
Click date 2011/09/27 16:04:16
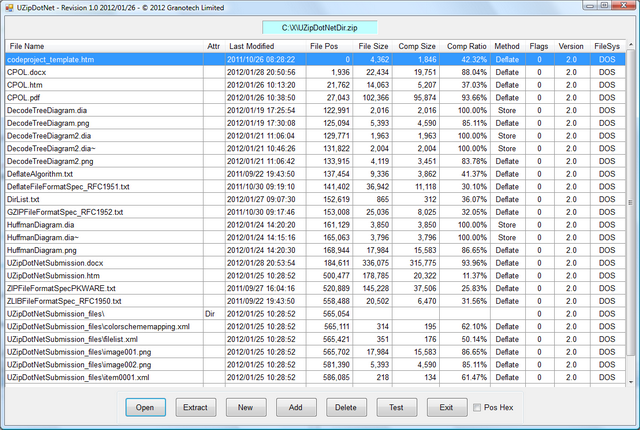tap(261, 288)
